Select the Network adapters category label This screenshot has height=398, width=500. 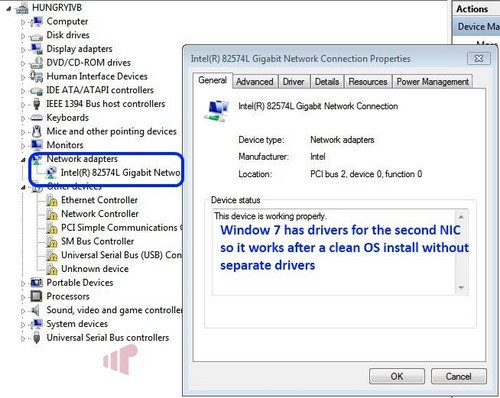coord(82,159)
